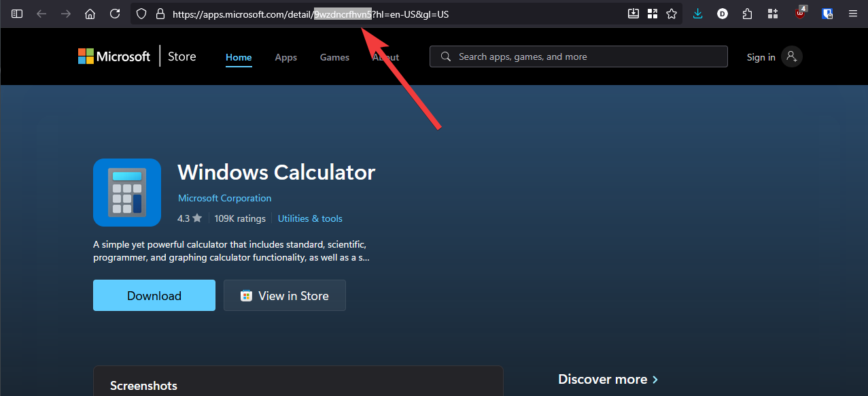The width and height of the screenshot is (868, 396).
Task: Open the Extensions puzzle-piece menu
Action: point(748,14)
